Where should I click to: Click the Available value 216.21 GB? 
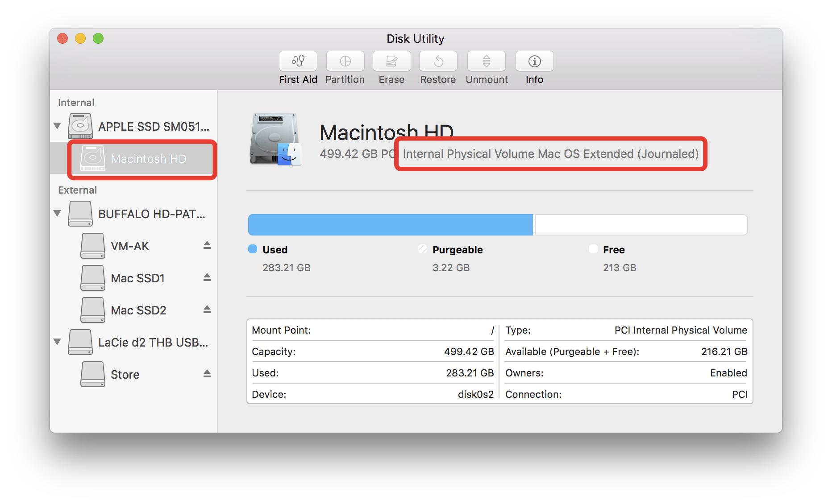coord(724,351)
